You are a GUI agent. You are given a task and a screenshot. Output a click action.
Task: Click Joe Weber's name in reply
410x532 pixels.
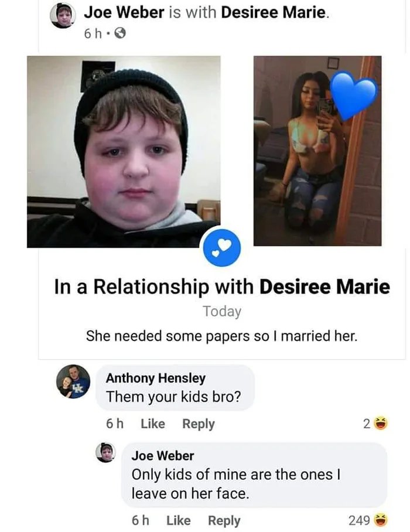tap(163, 455)
